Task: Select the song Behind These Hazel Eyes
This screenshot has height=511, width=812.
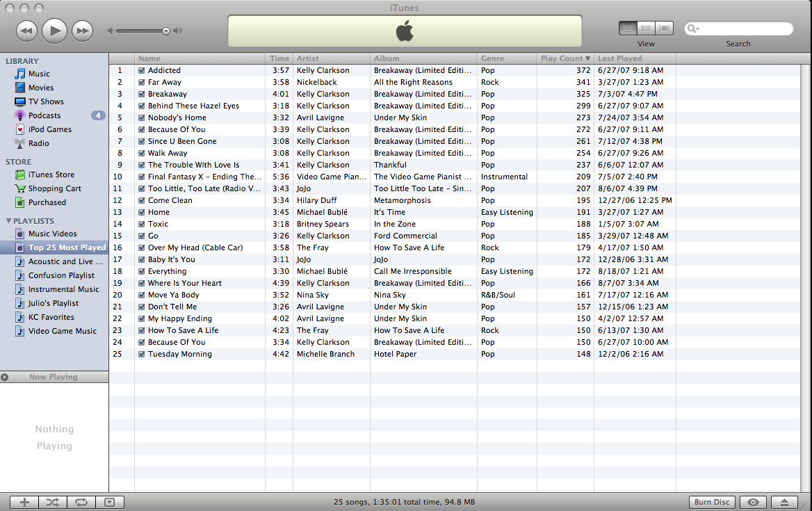Action: 193,106
